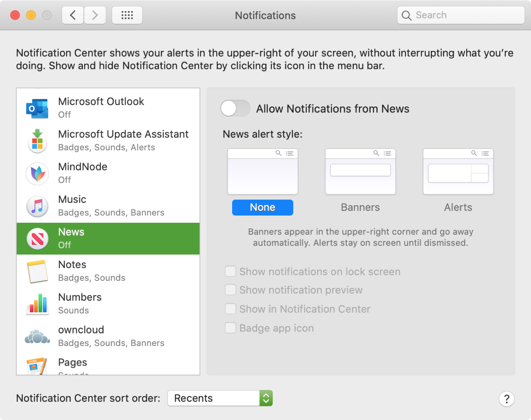Click the Music app icon
This screenshot has height=420, width=531.
[37, 206]
